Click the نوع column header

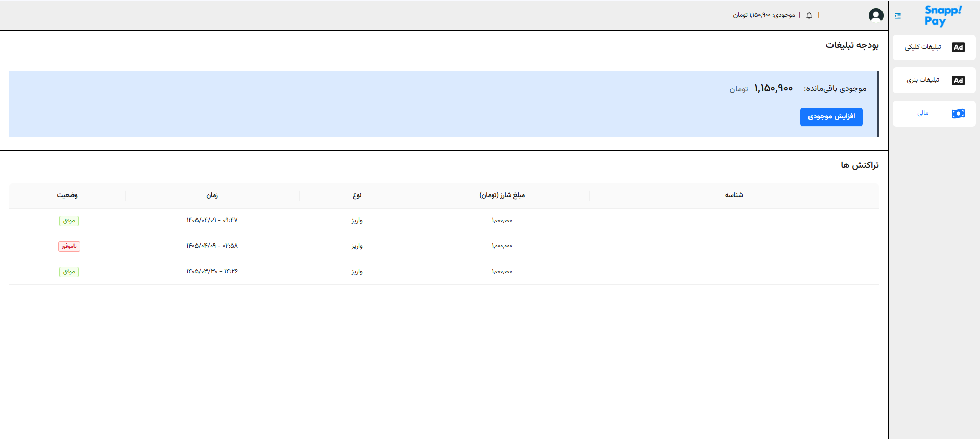pyautogui.click(x=357, y=196)
